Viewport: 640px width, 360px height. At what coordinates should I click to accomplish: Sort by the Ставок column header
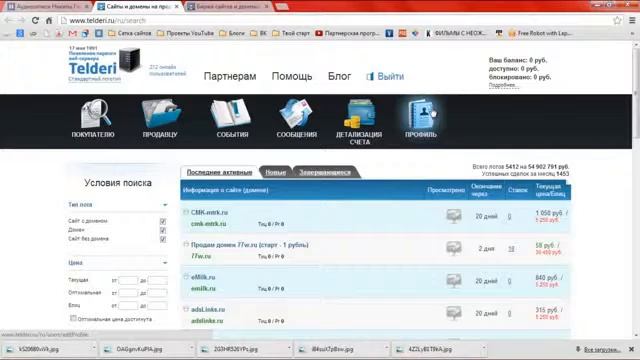pyautogui.click(x=518, y=190)
